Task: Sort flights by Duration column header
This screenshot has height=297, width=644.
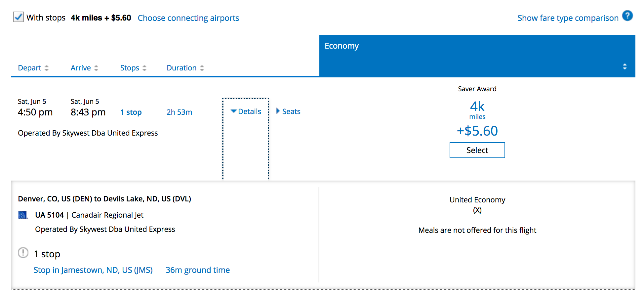Action: coord(181,68)
